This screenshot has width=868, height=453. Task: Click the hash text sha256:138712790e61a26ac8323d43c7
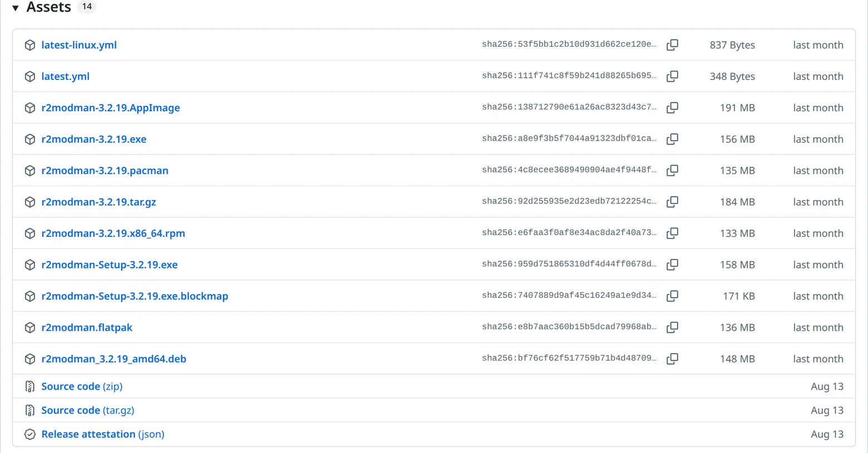coord(569,107)
